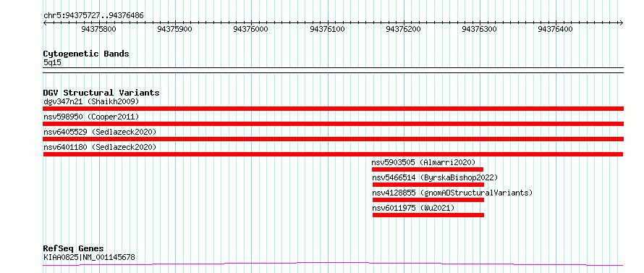Click ruler position 94376100
Screen dimensions: 644x273
(x=327, y=29)
